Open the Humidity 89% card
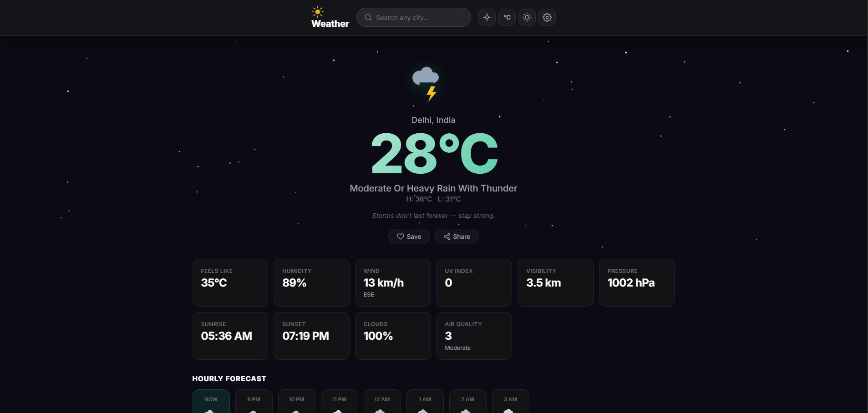868x413 pixels. 311,282
